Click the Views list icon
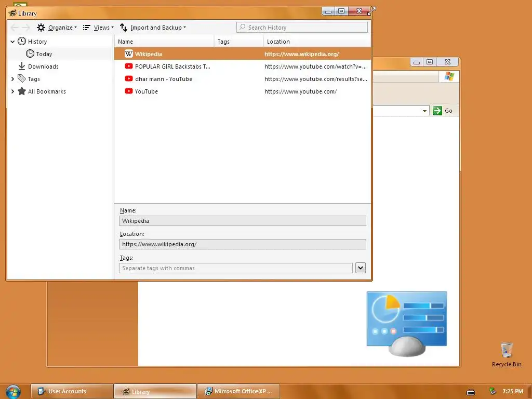This screenshot has height=399, width=532. pyautogui.click(x=87, y=28)
